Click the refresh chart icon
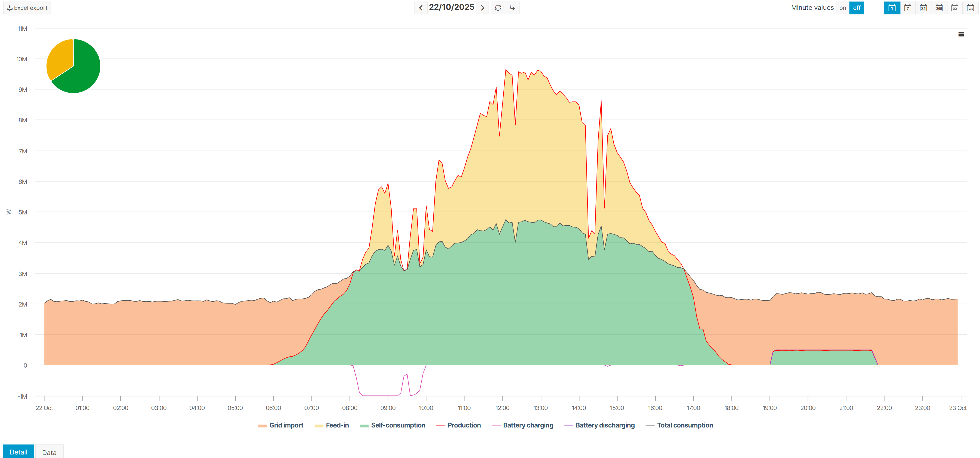980x458 pixels. (498, 8)
